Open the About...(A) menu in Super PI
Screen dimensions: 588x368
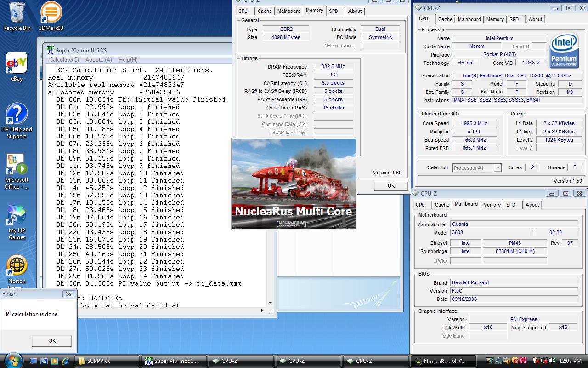99,60
